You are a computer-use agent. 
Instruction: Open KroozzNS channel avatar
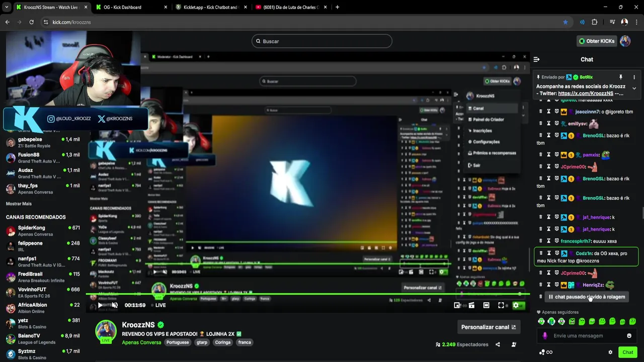pos(106,331)
